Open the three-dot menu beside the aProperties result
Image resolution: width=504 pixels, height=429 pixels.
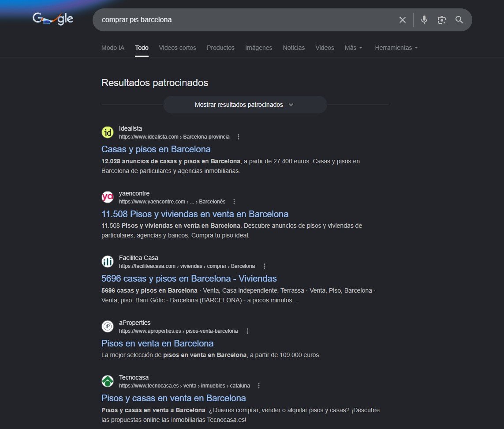(x=247, y=331)
